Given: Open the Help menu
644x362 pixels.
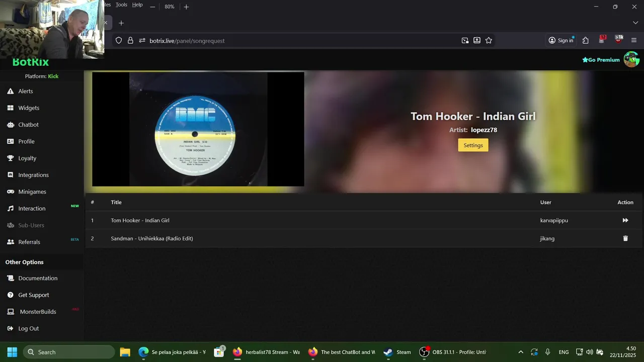Looking at the screenshot, I should pyautogui.click(x=137, y=5).
